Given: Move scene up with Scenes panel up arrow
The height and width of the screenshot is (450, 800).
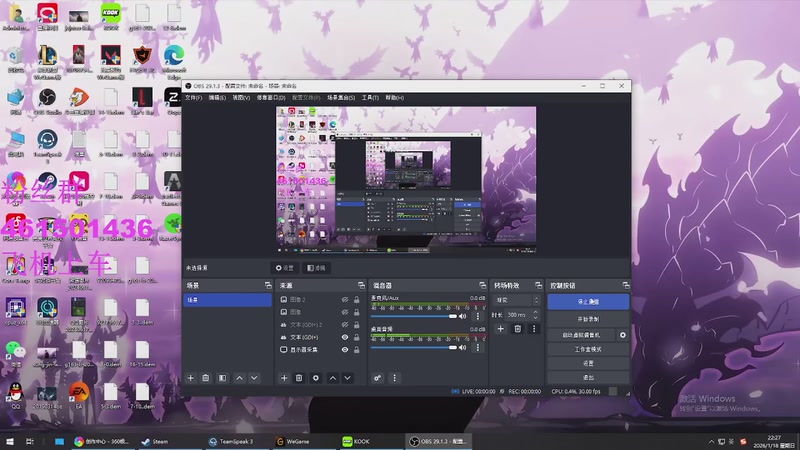Looking at the screenshot, I should pos(239,378).
